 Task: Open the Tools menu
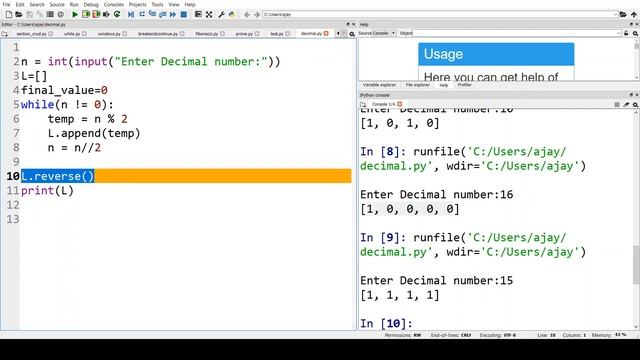pyautogui.click(x=157, y=4)
